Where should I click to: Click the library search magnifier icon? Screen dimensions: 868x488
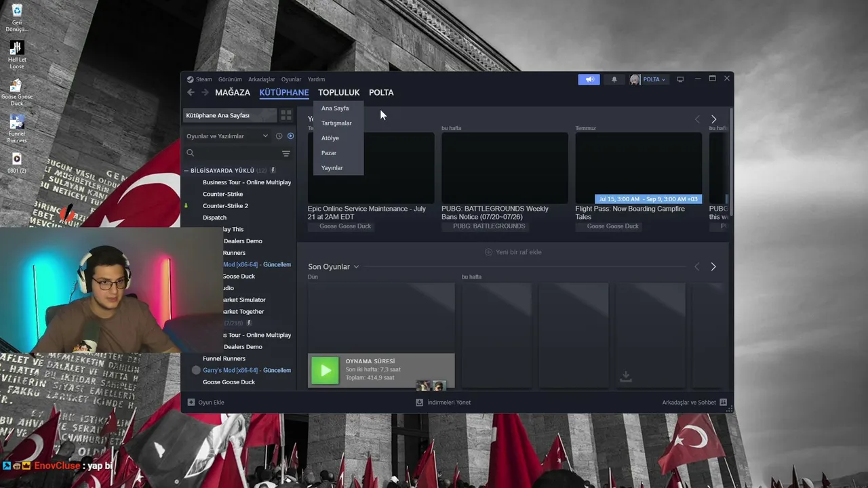click(191, 154)
